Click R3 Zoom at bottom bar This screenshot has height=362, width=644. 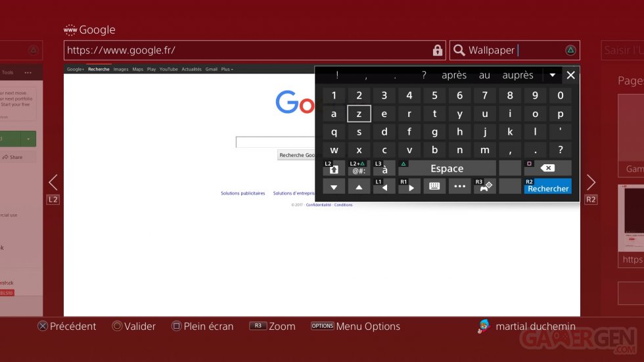pos(272,327)
